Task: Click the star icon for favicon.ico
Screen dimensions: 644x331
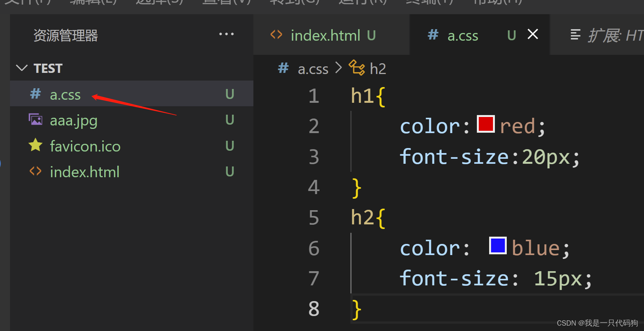Action: [36, 145]
